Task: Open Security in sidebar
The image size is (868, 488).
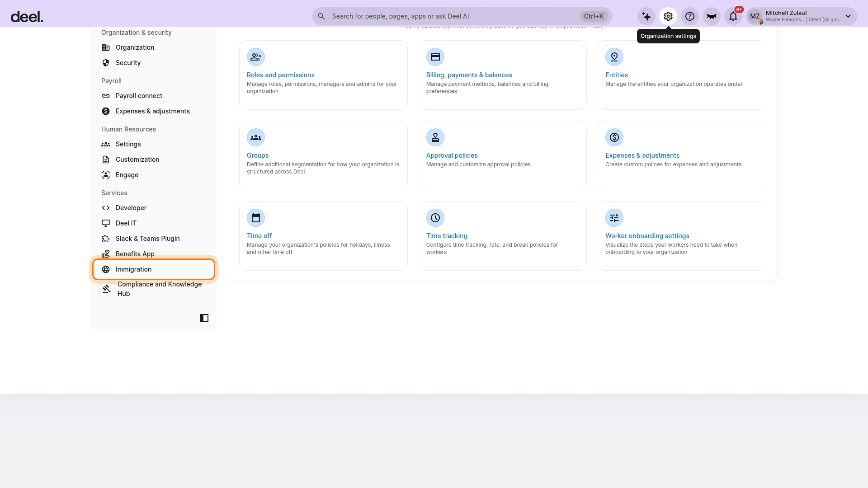Action: [154, 63]
